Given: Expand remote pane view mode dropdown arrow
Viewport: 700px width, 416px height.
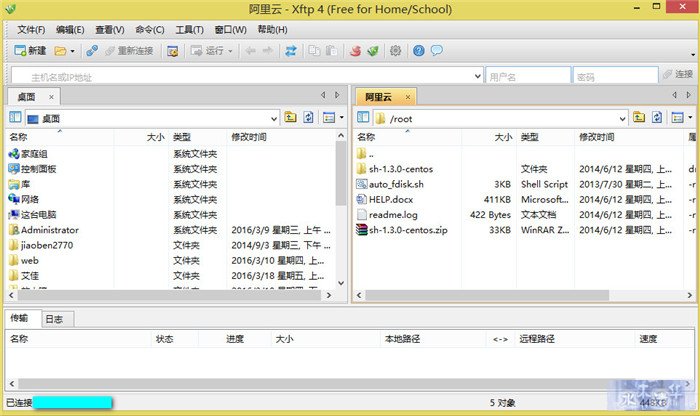Looking at the screenshot, I should tap(690, 118).
